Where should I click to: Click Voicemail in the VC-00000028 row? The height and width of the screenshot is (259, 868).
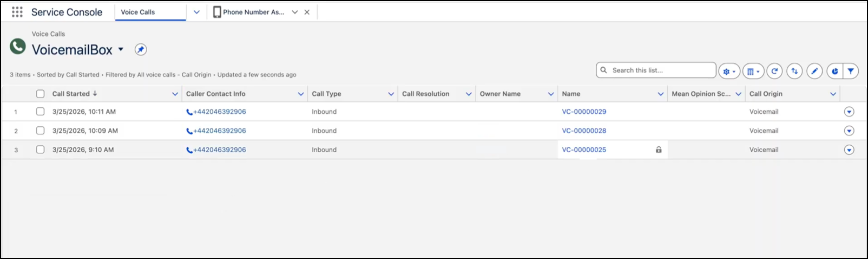pyautogui.click(x=764, y=131)
